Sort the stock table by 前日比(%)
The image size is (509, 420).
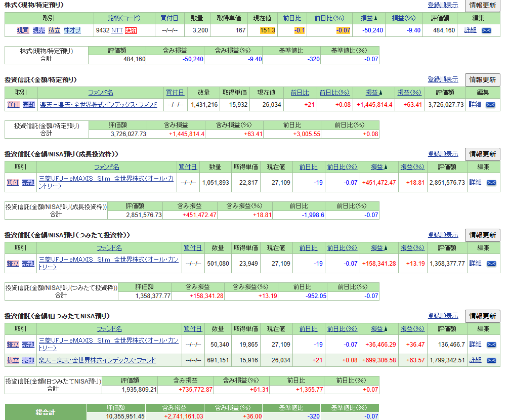(329, 19)
